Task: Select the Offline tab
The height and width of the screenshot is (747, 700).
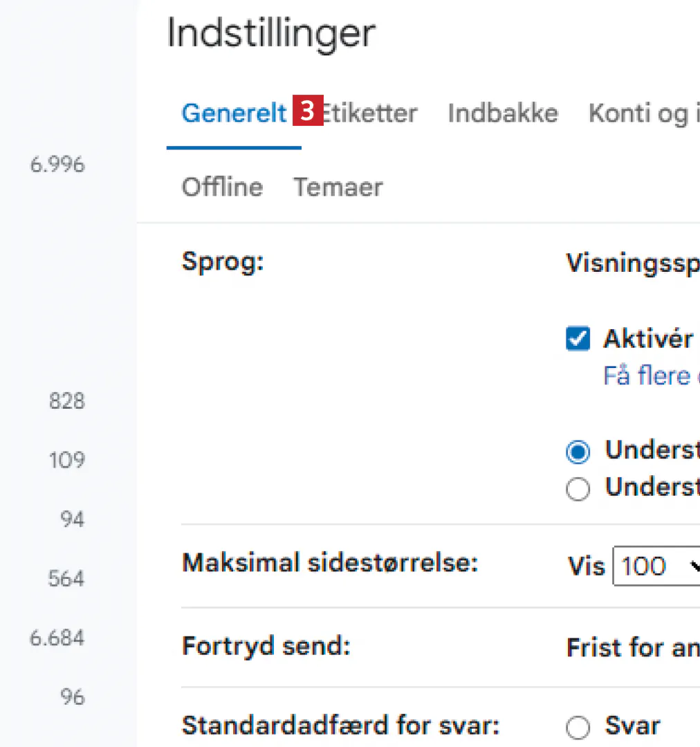Action: click(222, 187)
